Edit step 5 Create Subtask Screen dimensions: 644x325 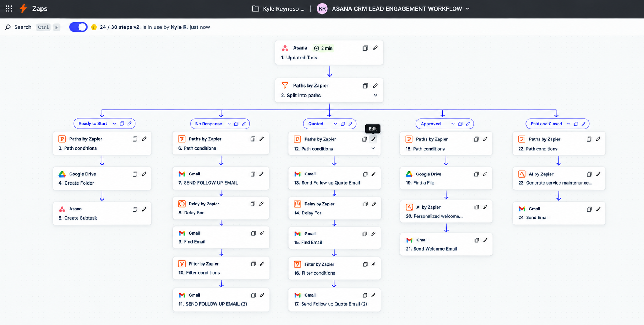144,209
